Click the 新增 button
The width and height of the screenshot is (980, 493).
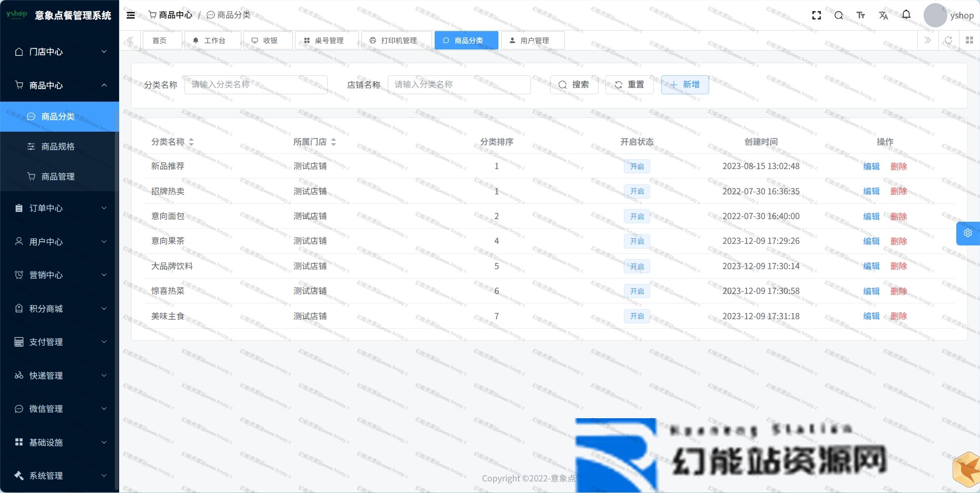(x=685, y=85)
